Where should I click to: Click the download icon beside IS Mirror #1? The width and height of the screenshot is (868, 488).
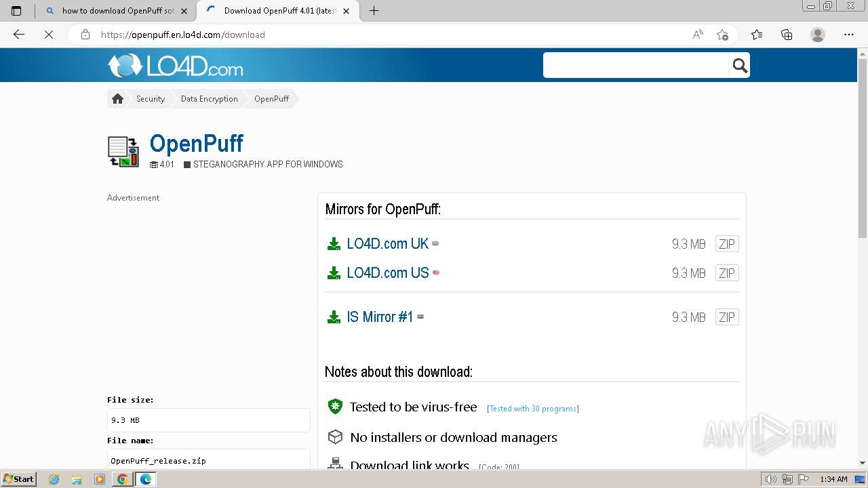click(x=334, y=317)
